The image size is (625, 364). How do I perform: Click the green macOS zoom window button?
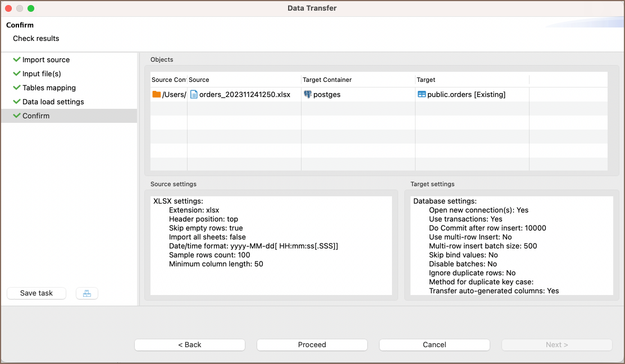[x=31, y=8]
